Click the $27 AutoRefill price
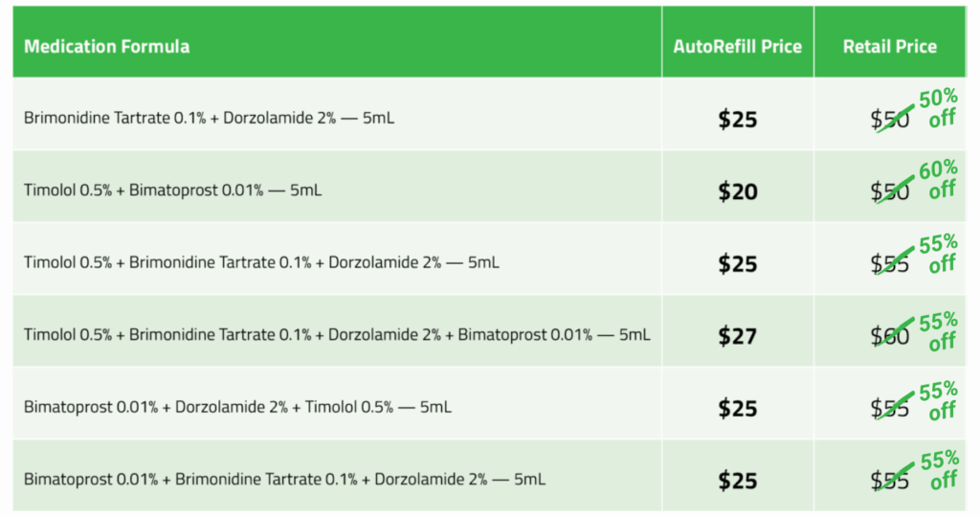This screenshot has width=980, height=517. (738, 336)
